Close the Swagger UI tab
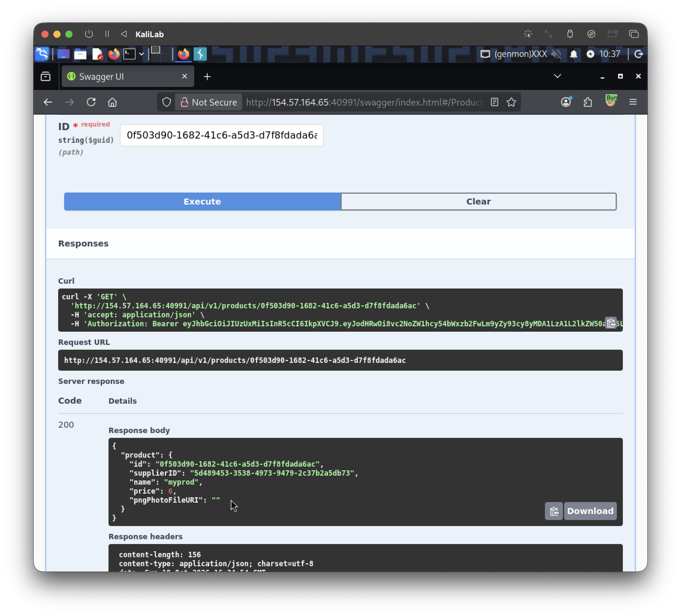Viewport: 681px width, 616px height. [x=184, y=76]
